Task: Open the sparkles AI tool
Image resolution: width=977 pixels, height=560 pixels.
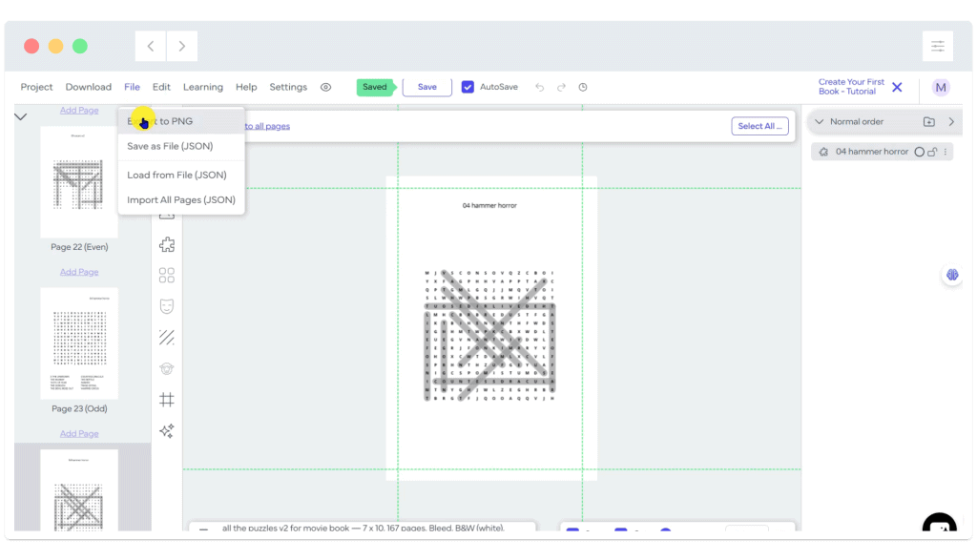Action: (166, 431)
